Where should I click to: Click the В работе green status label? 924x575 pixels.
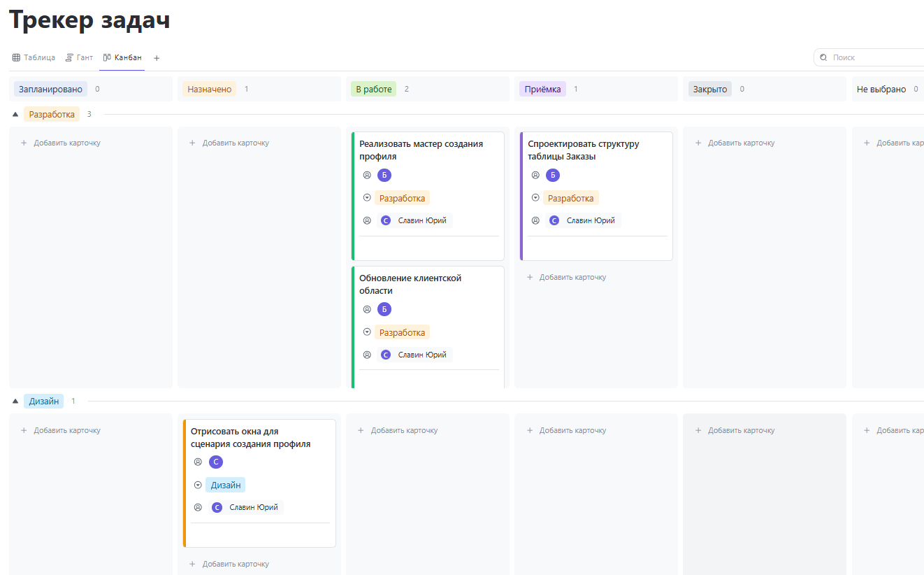pyautogui.click(x=374, y=90)
